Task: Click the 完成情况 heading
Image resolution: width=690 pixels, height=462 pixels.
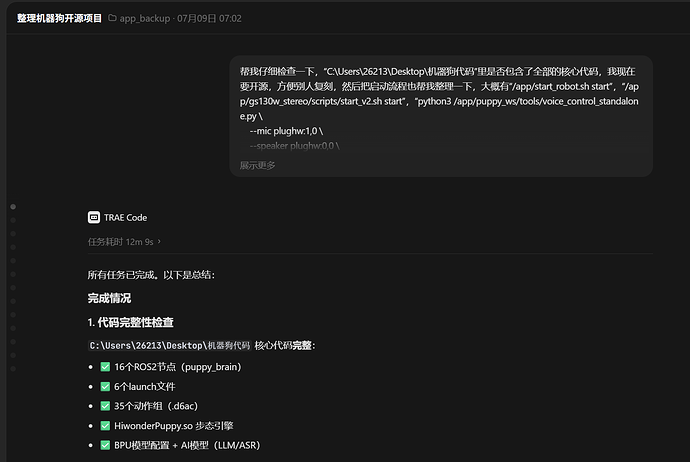Action: tap(109, 298)
